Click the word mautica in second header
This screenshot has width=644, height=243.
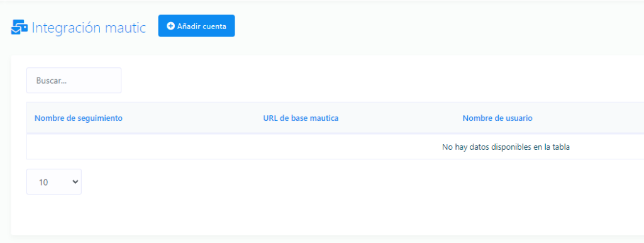[x=323, y=118]
